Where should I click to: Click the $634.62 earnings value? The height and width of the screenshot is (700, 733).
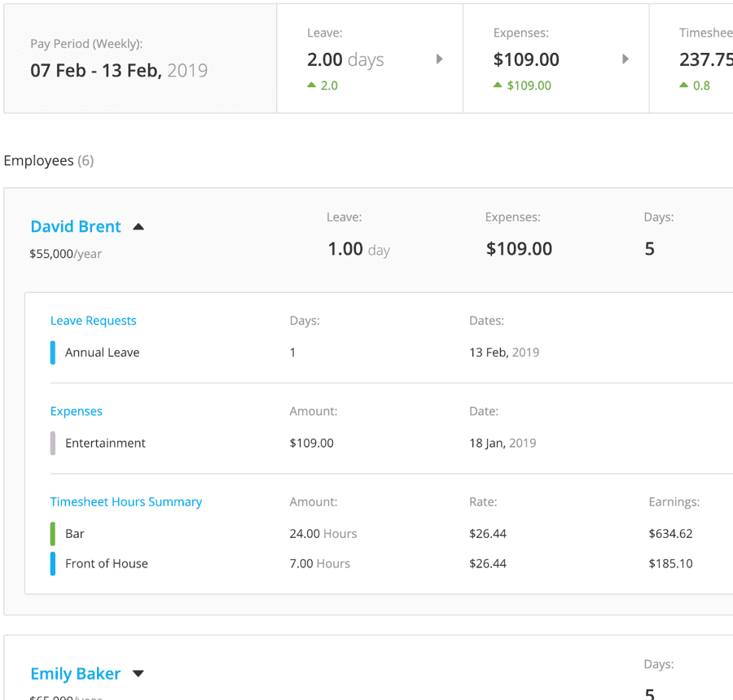click(x=670, y=534)
